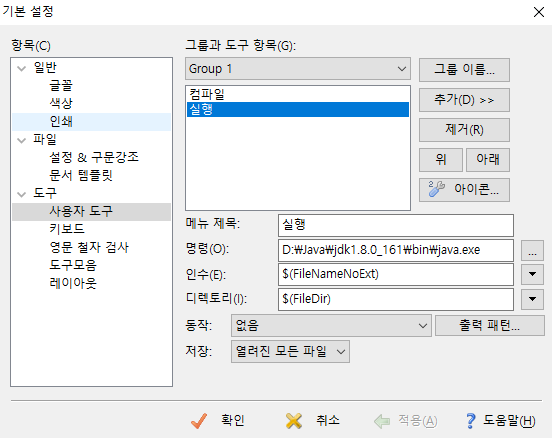Open the 동작 dropdown showing 없음

(331, 325)
